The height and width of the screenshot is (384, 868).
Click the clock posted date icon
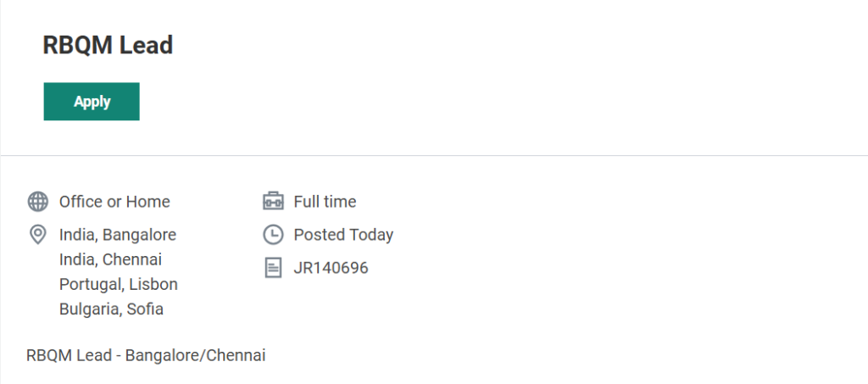click(273, 235)
